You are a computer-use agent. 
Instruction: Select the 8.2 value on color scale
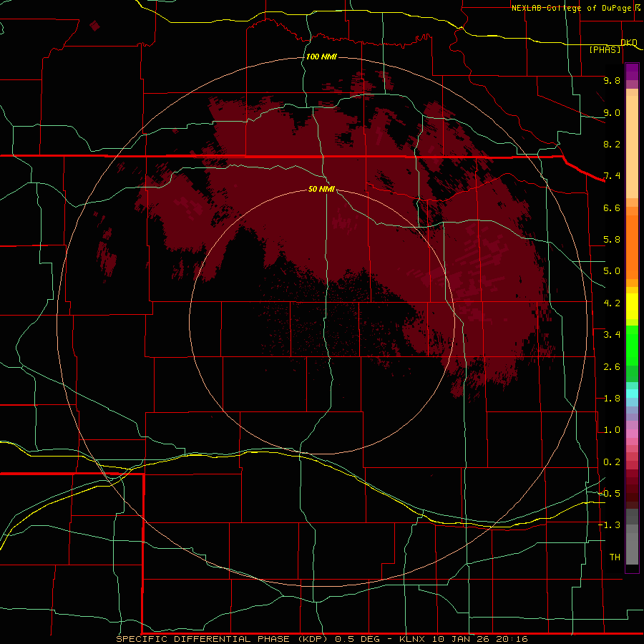(612, 144)
